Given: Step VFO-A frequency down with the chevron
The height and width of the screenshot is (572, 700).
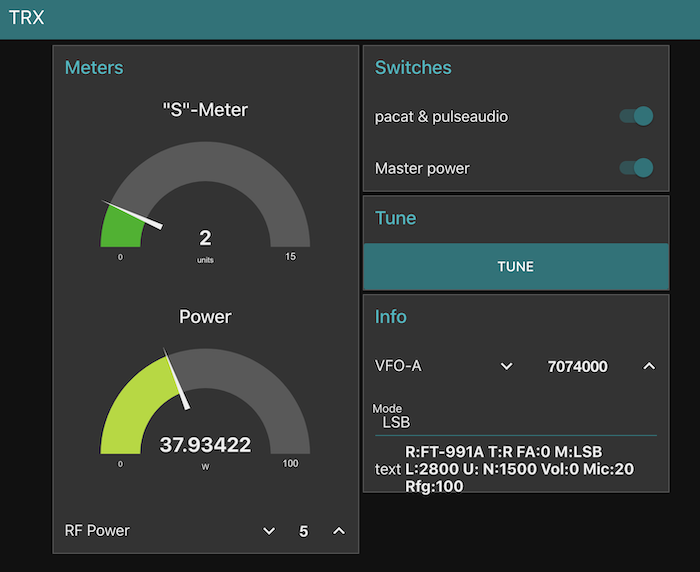Looking at the screenshot, I should point(506,367).
